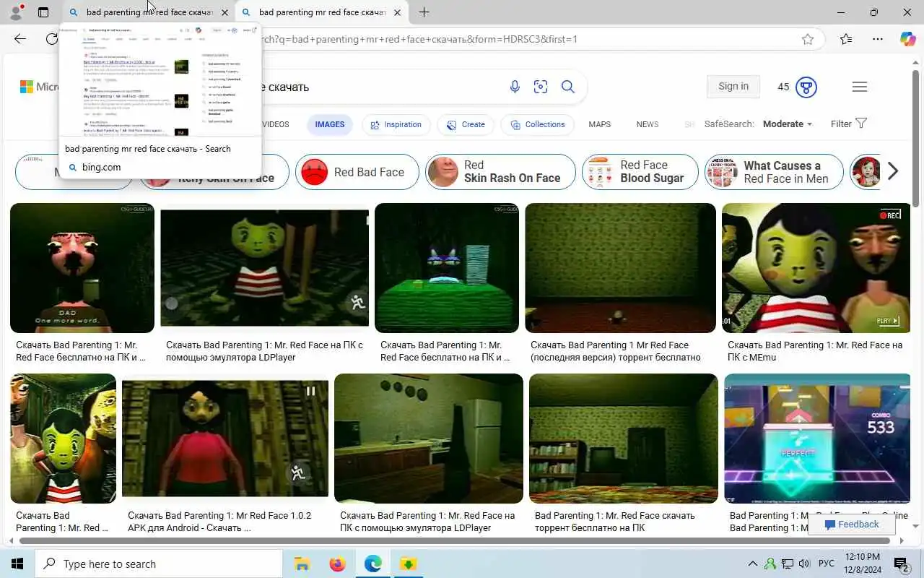The image size is (924, 578).
Task: Open the volume speaker tray icon
Action: pyautogui.click(x=805, y=564)
